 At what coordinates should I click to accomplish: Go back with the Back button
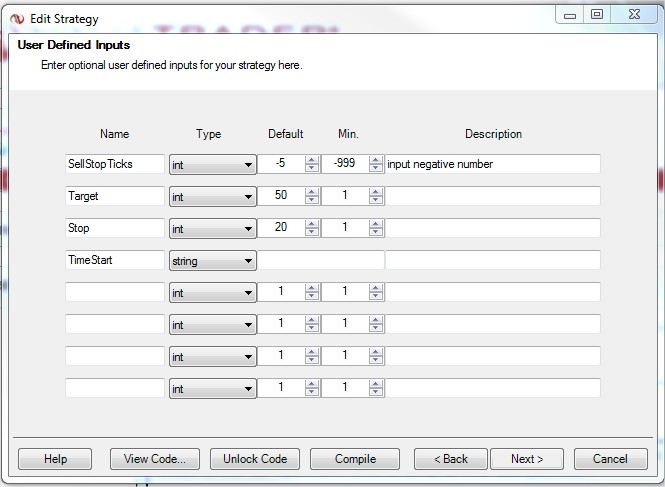(x=450, y=459)
